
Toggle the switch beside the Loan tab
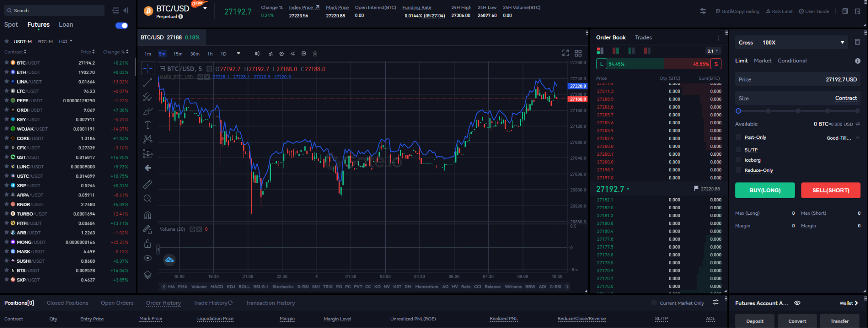tap(122, 25)
